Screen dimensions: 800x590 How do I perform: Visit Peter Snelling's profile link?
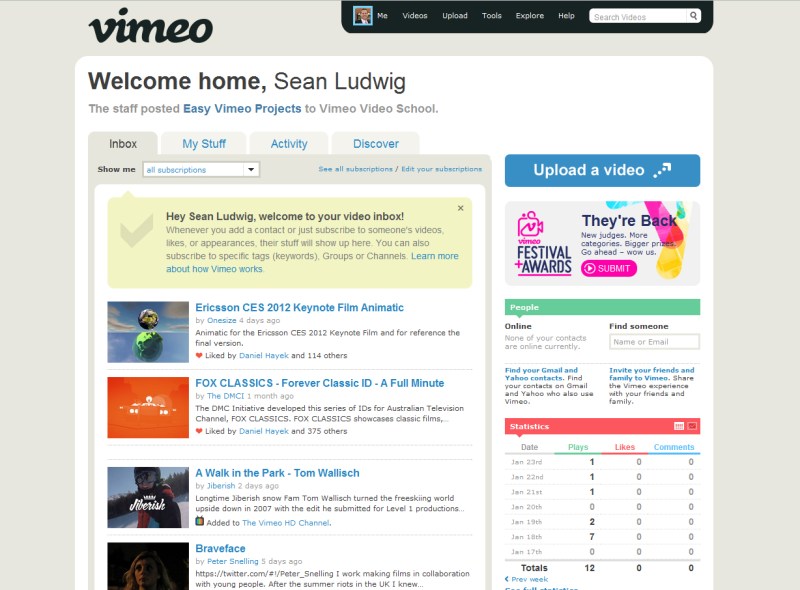[233, 561]
